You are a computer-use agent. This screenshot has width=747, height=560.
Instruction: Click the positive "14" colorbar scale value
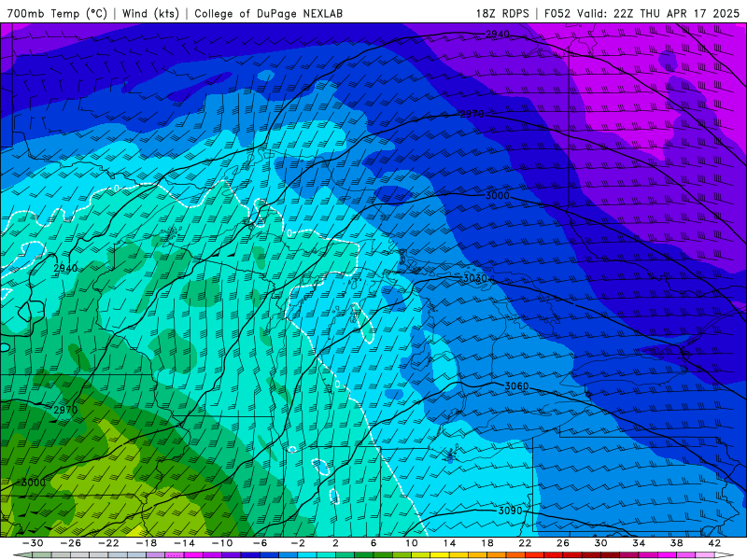(449, 543)
